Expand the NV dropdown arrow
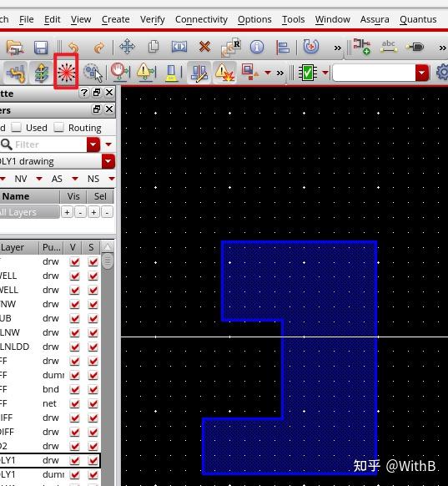This screenshot has height=486, width=448. tap(39, 179)
